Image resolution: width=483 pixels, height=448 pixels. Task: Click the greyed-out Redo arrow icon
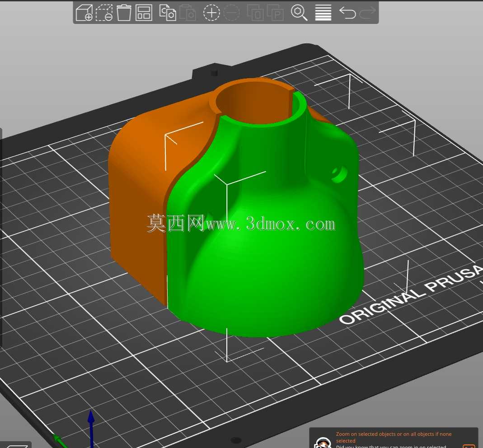[367, 13]
